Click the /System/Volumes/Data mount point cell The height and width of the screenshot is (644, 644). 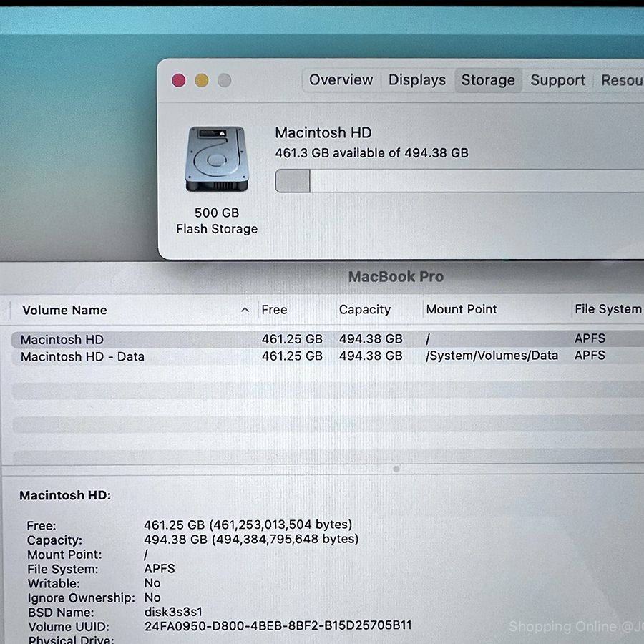pos(492,356)
